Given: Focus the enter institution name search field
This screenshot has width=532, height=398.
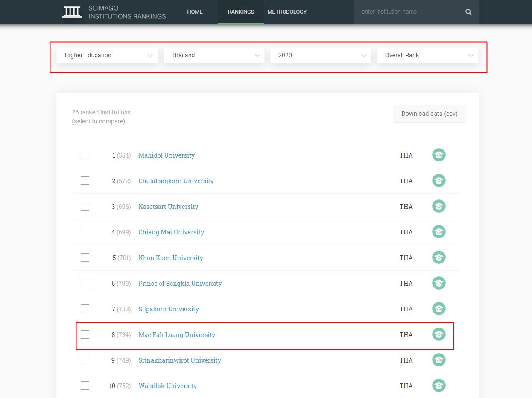Looking at the screenshot, I should coord(410,12).
